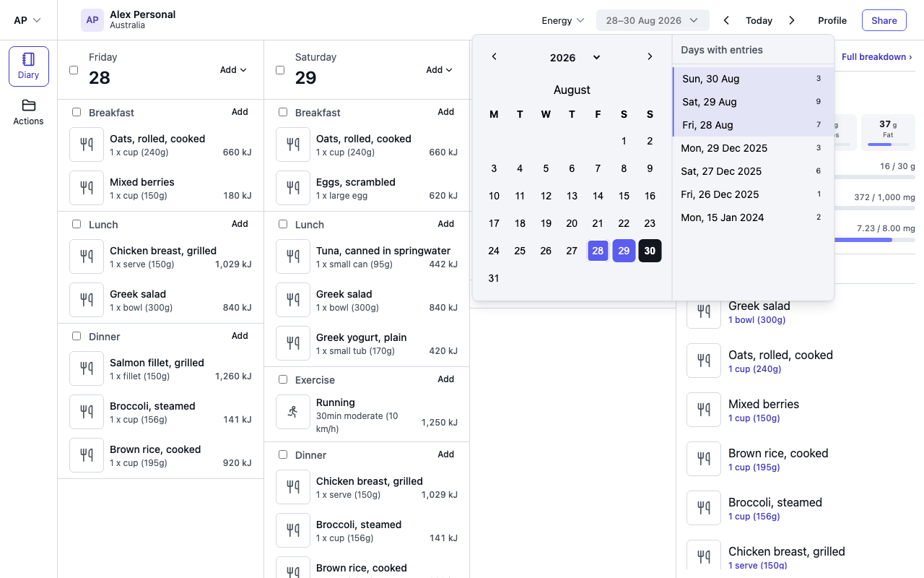Open the AP account switcher dropdown

point(27,20)
